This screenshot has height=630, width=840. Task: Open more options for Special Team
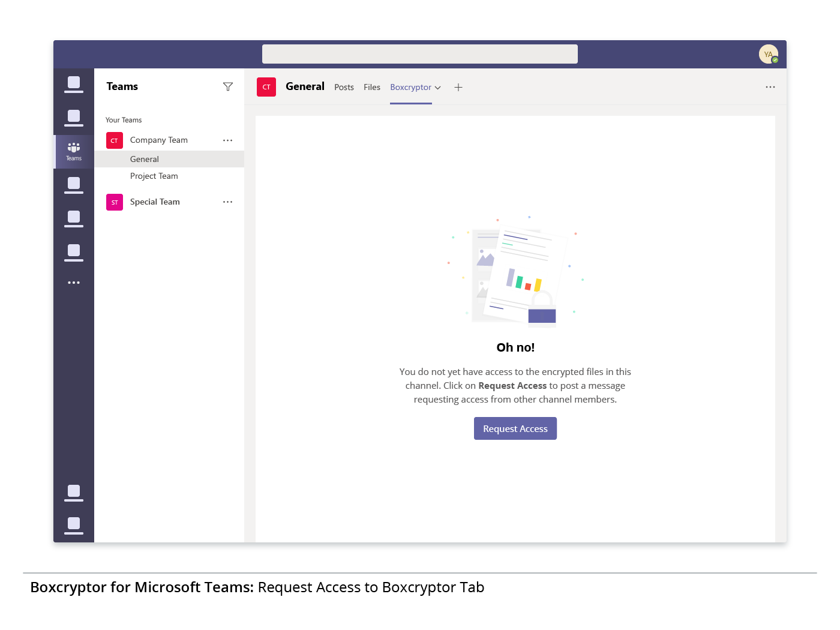[x=227, y=202]
